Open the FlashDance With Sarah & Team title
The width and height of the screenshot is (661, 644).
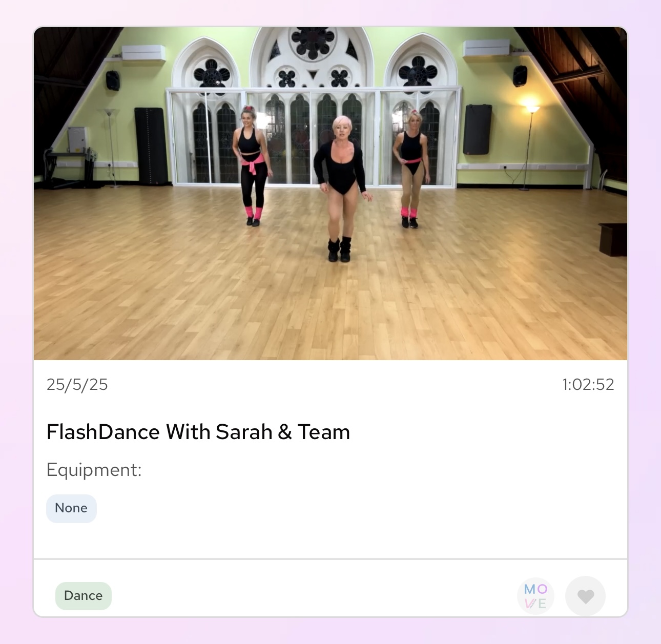tap(198, 432)
